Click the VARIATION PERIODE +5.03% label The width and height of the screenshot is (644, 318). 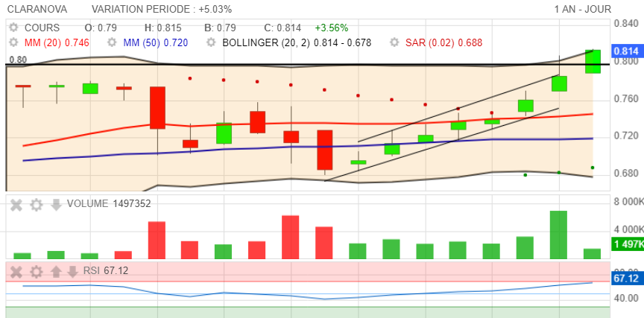coord(162,9)
